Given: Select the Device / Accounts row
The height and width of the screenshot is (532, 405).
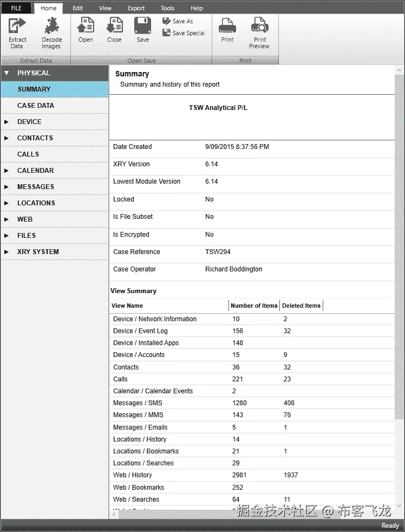Looking at the screenshot, I should click(252, 355).
